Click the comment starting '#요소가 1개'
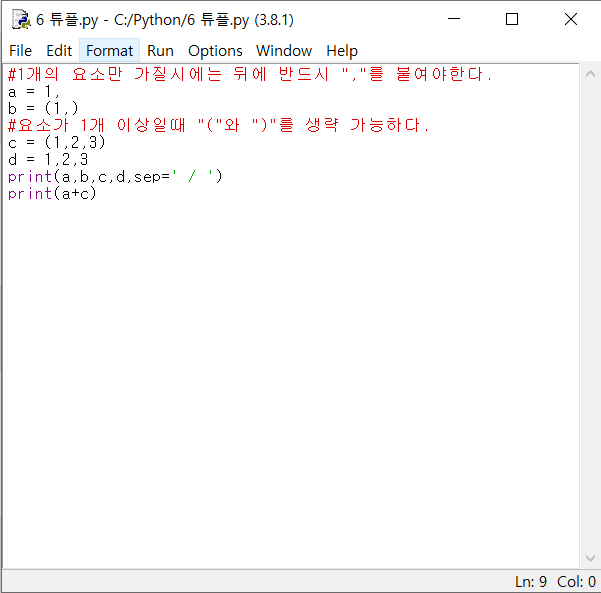The image size is (601, 593). click(x=218, y=125)
